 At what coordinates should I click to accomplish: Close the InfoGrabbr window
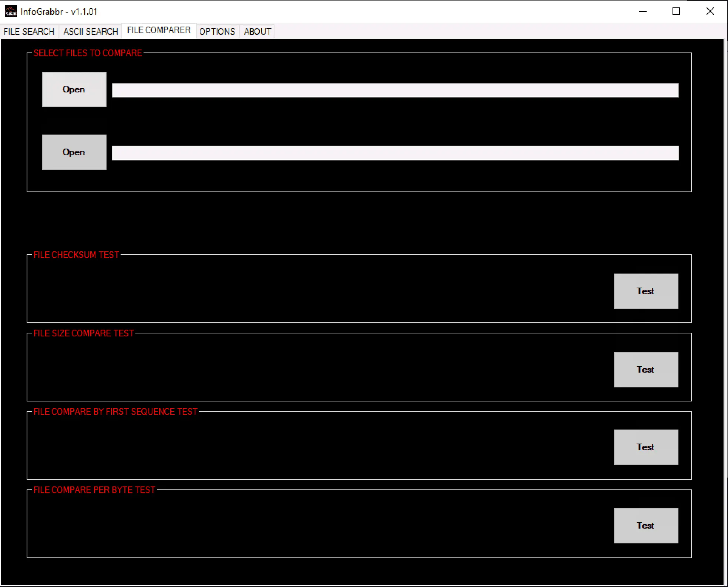(x=710, y=11)
